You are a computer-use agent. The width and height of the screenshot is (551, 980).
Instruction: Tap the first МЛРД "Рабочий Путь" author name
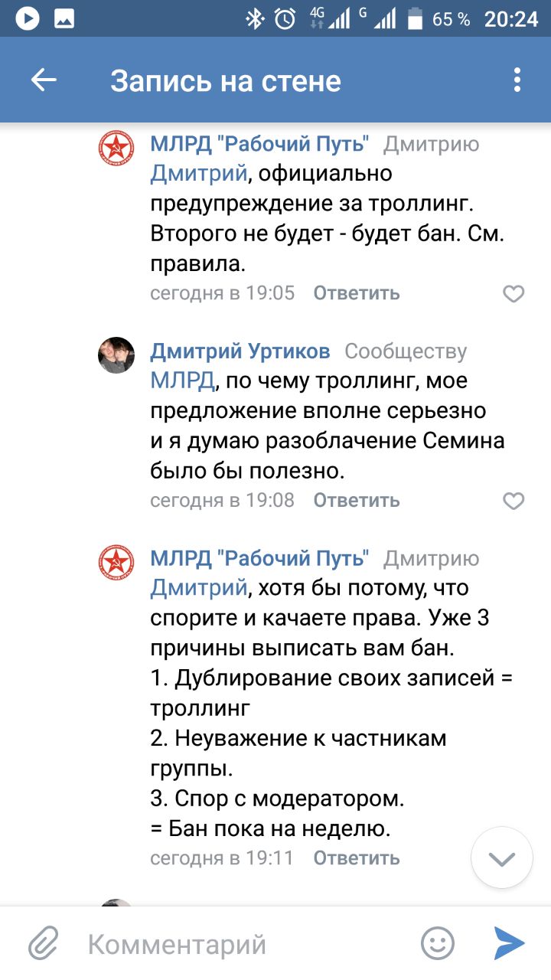click(259, 144)
